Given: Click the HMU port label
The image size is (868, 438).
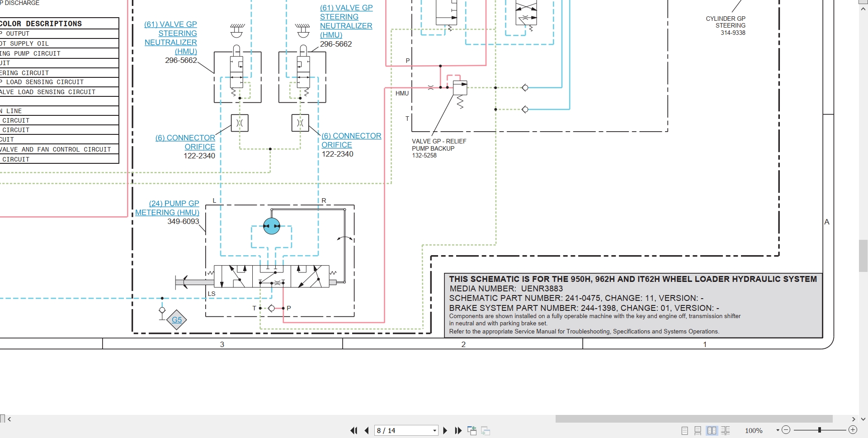Looking at the screenshot, I should (x=402, y=93).
